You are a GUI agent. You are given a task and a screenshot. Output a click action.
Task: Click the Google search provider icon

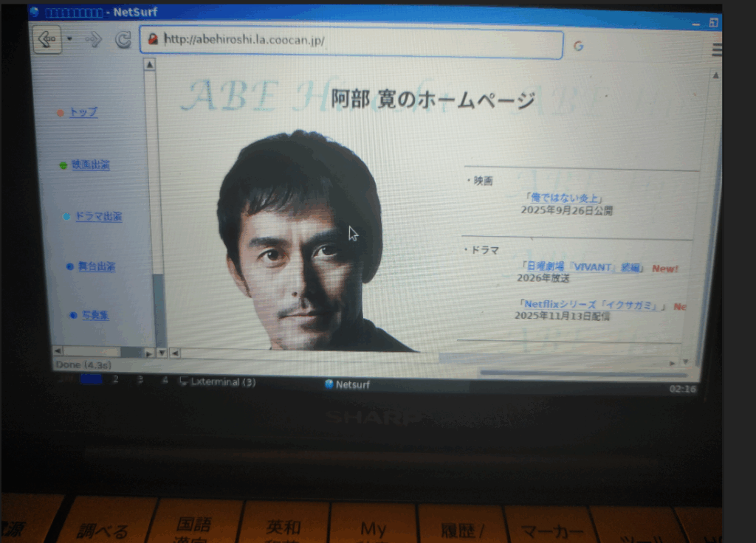pos(578,46)
